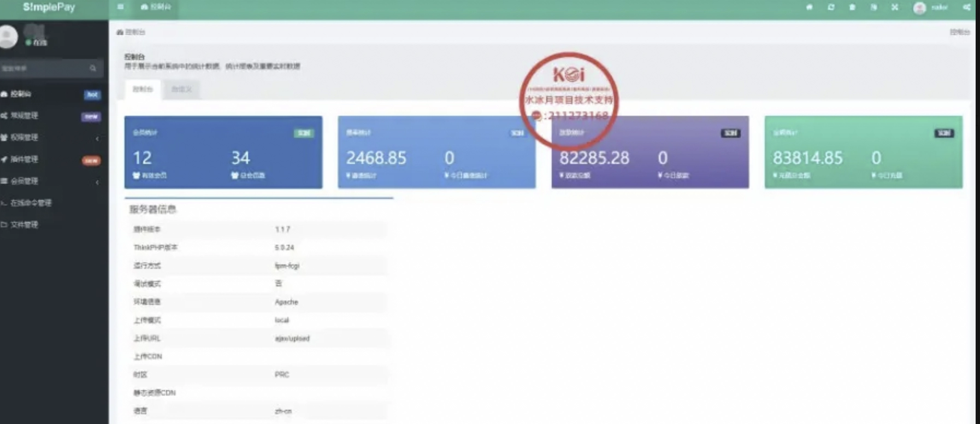This screenshot has height=424, width=980.
Task: Click the value 5.0.24
Action: pos(284,248)
